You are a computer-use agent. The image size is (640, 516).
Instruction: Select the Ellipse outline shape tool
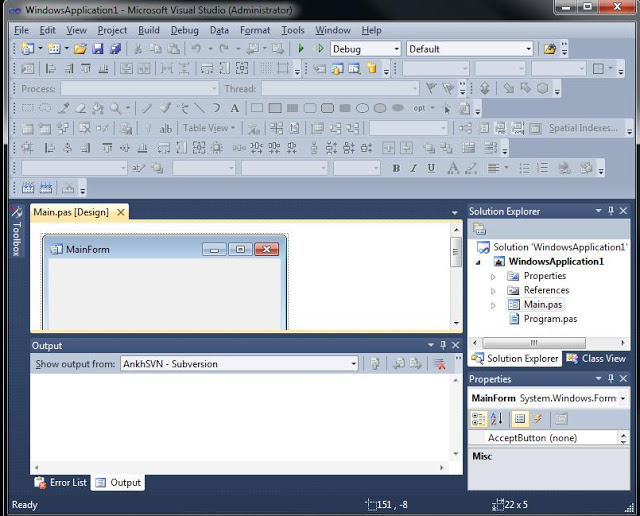(x=362, y=108)
